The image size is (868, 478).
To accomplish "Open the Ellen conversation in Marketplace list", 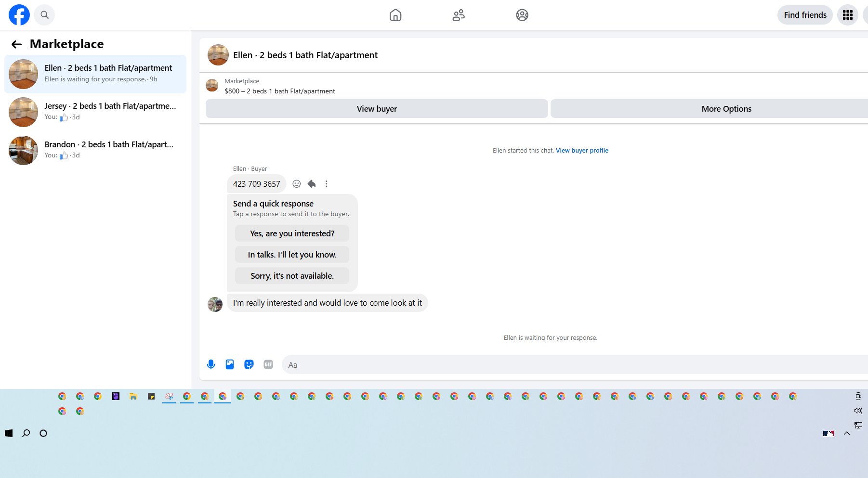I will pyautogui.click(x=95, y=74).
